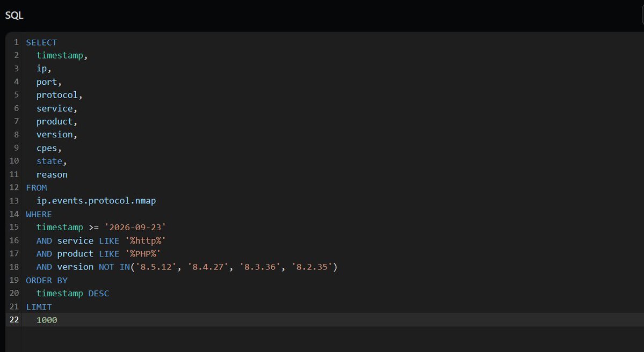Viewport: 644px width, 352px height.
Task: Click 'timestamp' in ORDER BY on line 20
Action: point(60,294)
